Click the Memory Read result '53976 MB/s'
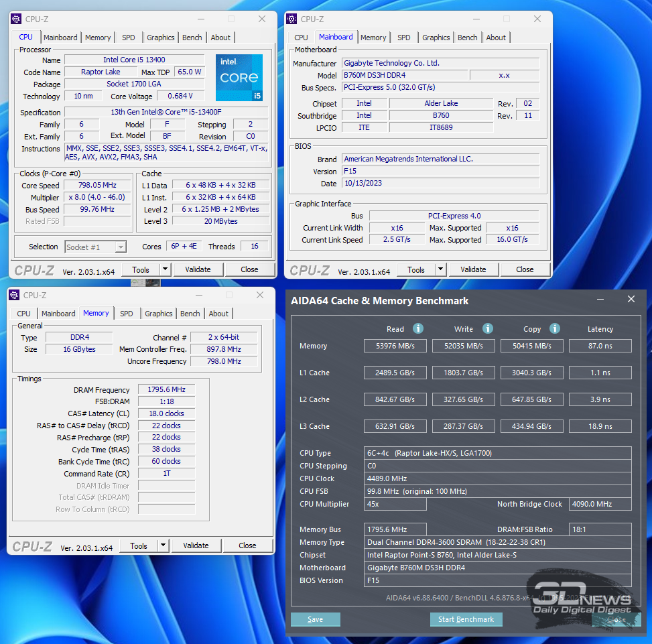 395,346
